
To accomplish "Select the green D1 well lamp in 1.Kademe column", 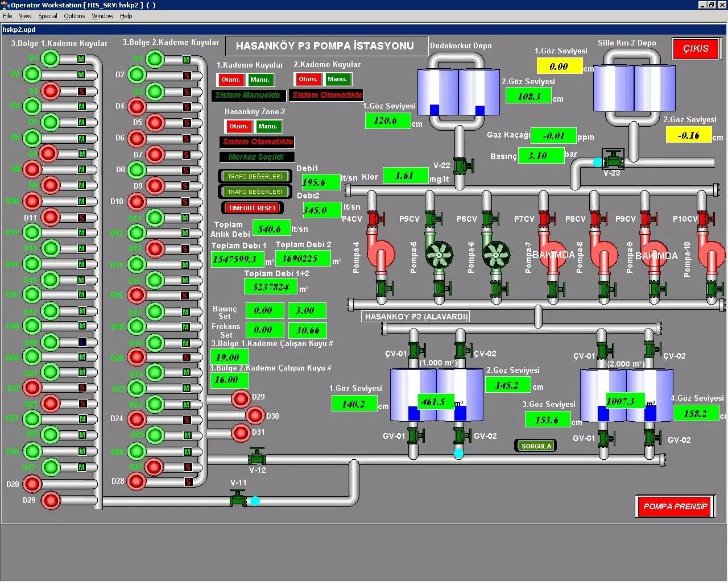I will [51, 59].
